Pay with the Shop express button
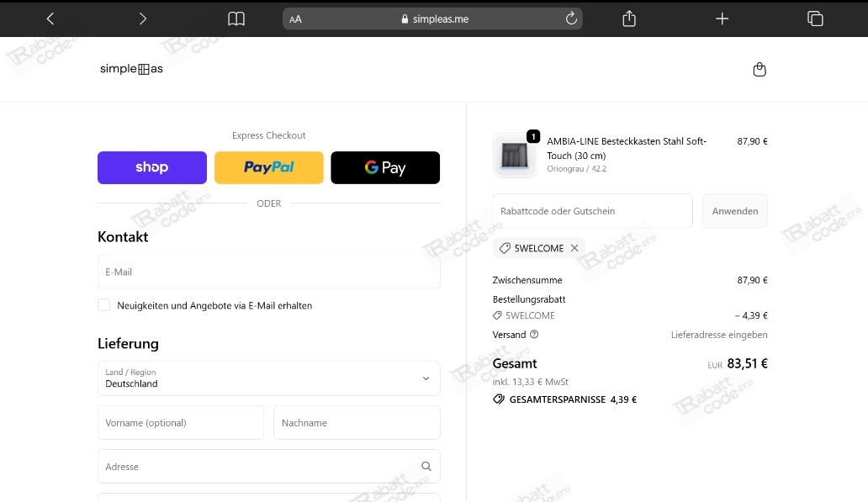 (x=152, y=167)
